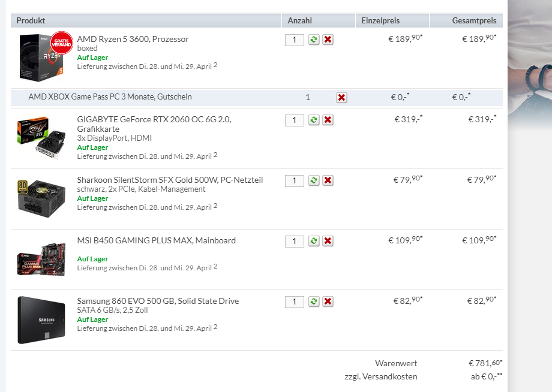This screenshot has width=552, height=392.
Task: Edit quantity field for Samsung 860 EVO
Action: 295,301
